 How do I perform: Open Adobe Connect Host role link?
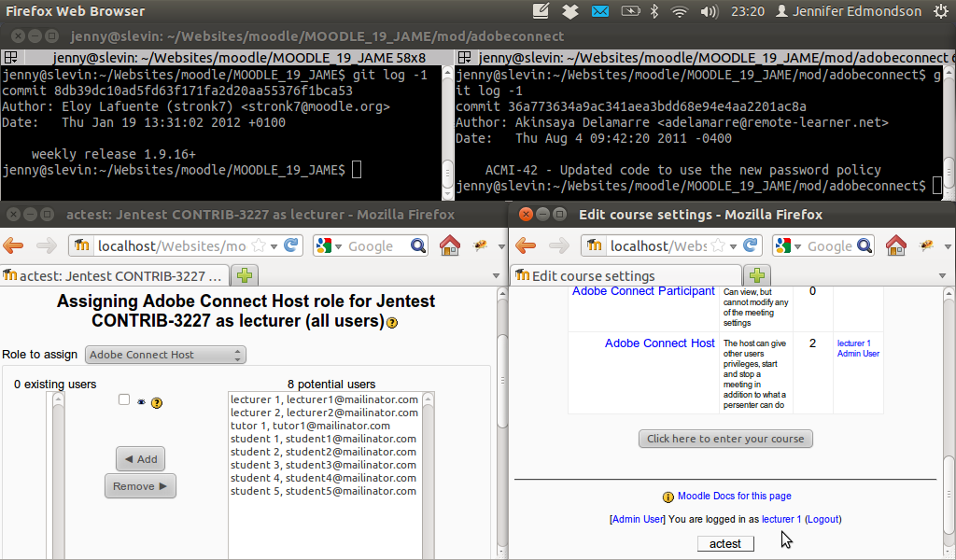click(x=660, y=343)
